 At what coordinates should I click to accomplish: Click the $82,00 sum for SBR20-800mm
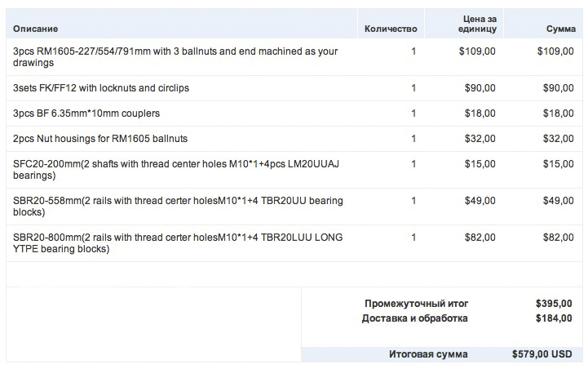558,238
